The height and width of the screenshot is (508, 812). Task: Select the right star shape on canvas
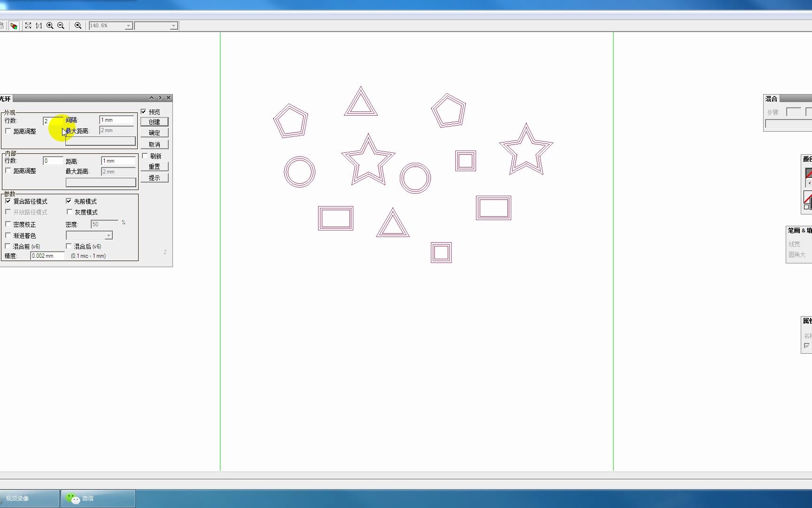pyautogui.click(x=526, y=149)
